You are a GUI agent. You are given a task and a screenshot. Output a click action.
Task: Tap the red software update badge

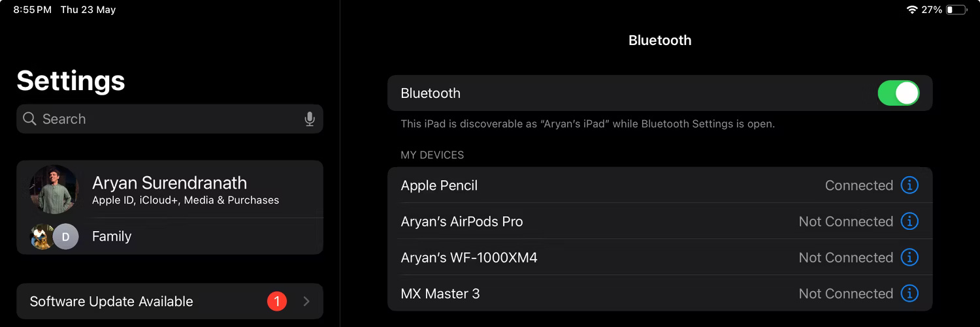point(277,302)
